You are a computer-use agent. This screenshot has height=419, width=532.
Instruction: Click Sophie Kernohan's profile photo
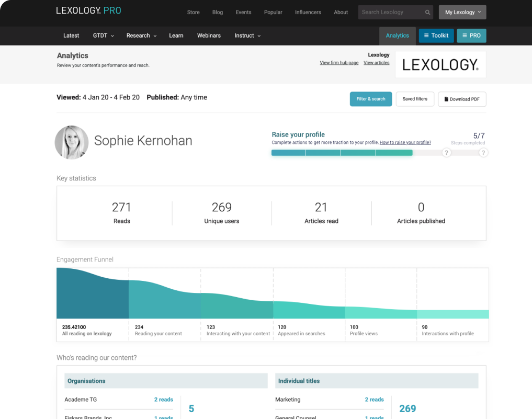72,142
